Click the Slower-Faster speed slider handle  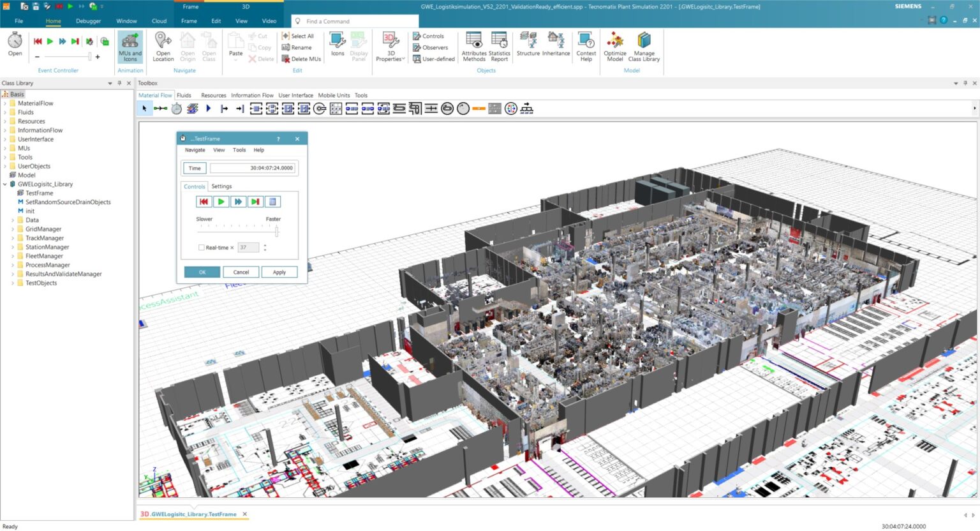coord(276,232)
